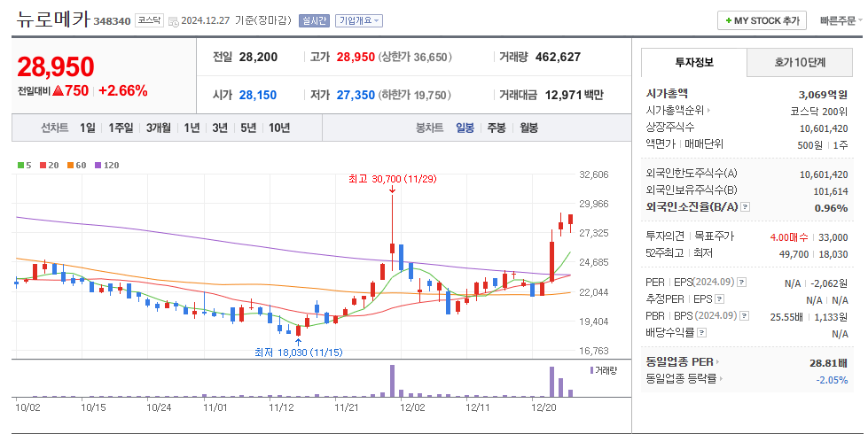Open help icon next to 배당수익률

[x=701, y=333]
